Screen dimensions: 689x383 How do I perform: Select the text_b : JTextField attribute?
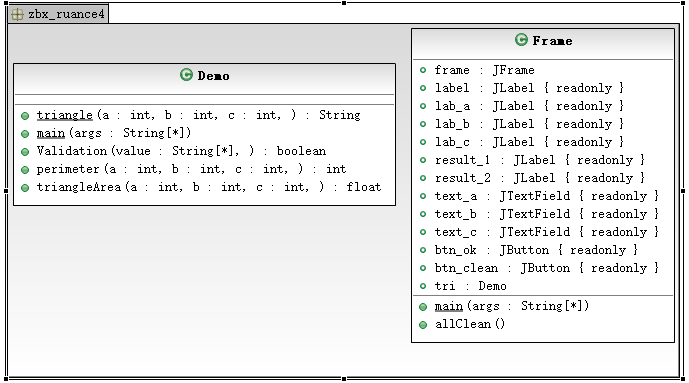pos(547,214)
